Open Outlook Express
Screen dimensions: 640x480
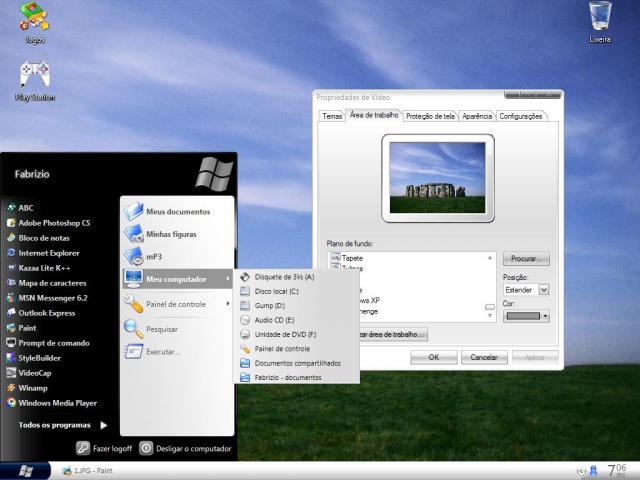(x=41, y=313)
